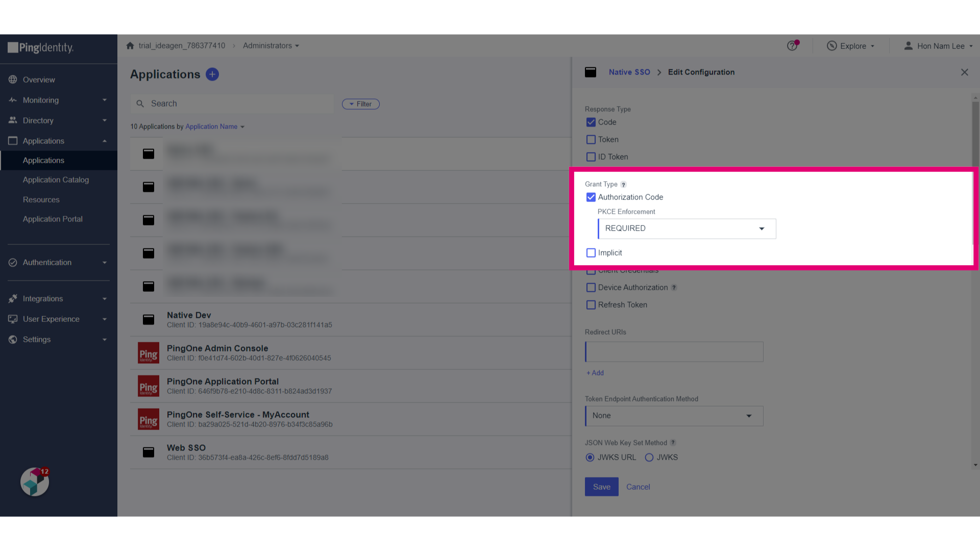This screenshot has width=980, height=551.
Task: Collapse the Applications sidebar section
Action: (105, 141)
